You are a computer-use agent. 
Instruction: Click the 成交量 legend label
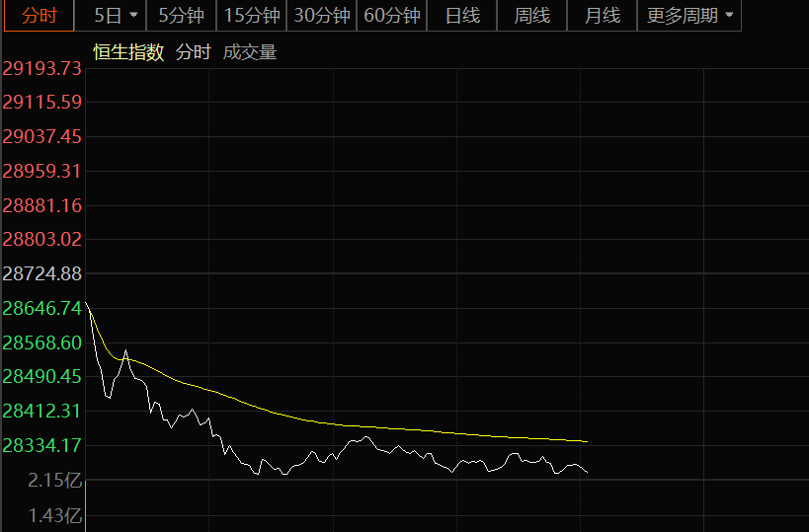tap(250, 52)
